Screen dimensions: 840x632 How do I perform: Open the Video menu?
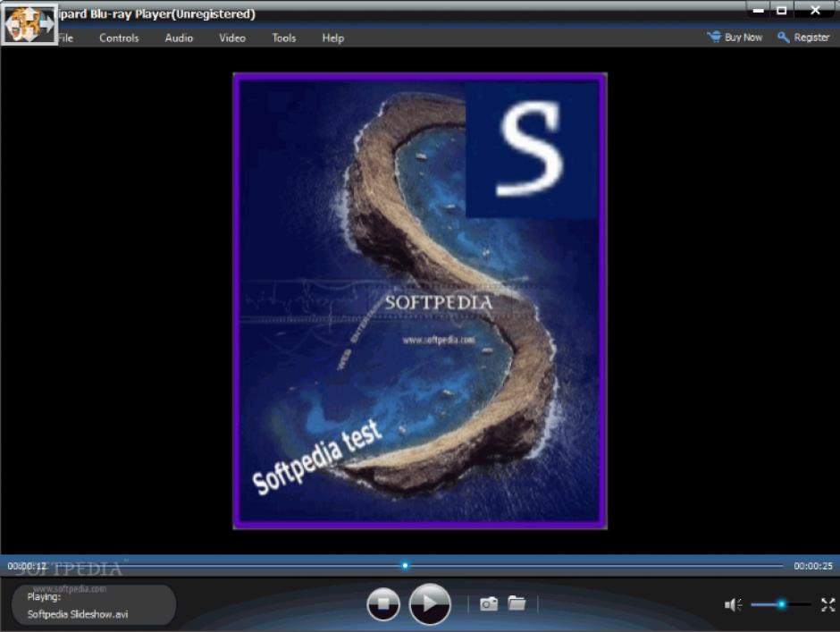(x=232, y=38)
